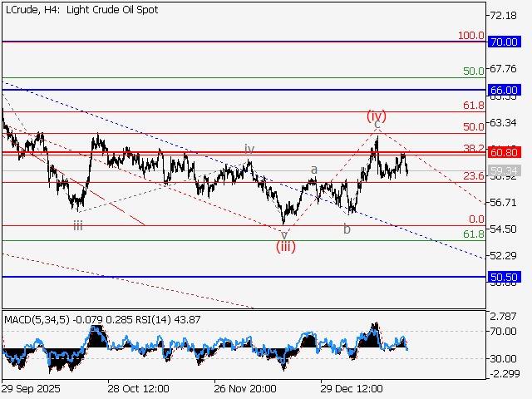
Task: Select the wave label 'c' near peak
Action: (377, 125)
